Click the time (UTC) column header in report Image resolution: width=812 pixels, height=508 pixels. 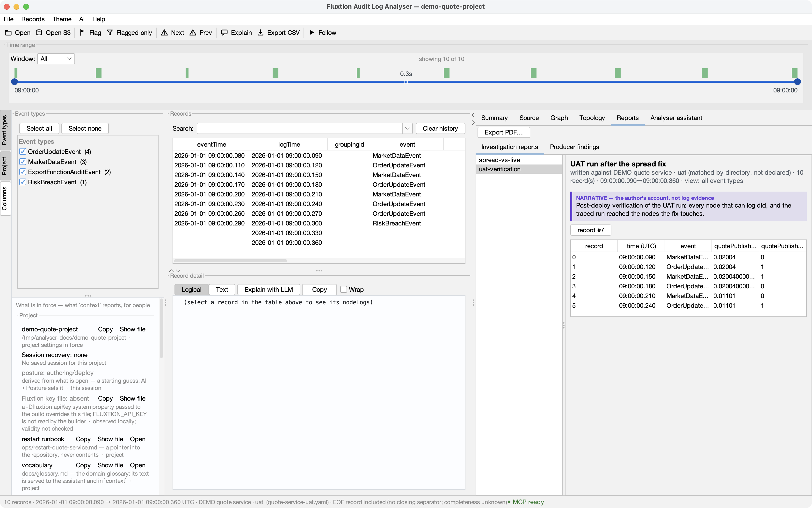pyautogui.click(x=641, y=246)
